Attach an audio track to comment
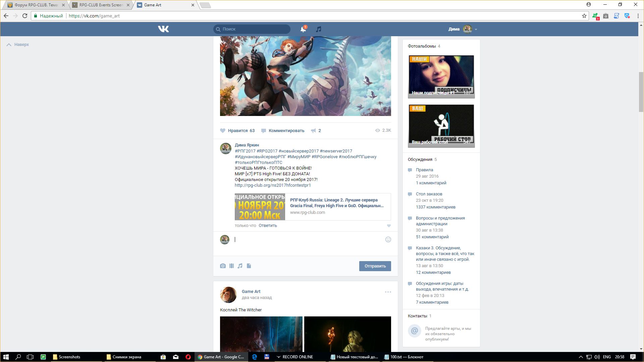Viewport: 644px width, 362px height. tap(240, 266)
